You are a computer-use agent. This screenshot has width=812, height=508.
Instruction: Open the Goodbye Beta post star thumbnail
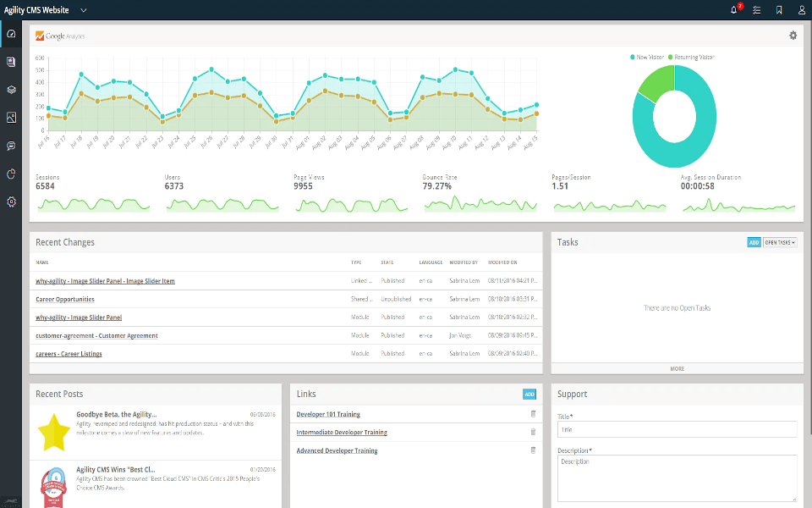(53, 432)
